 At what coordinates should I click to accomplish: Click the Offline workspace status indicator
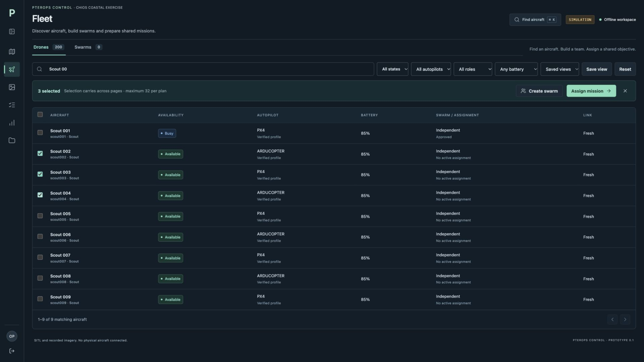click(617, 19)
